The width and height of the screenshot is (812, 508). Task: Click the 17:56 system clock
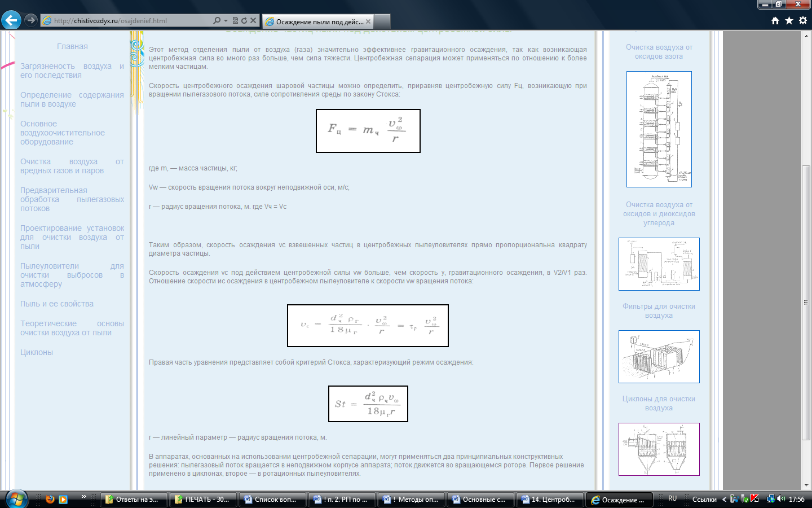[797, 499]
